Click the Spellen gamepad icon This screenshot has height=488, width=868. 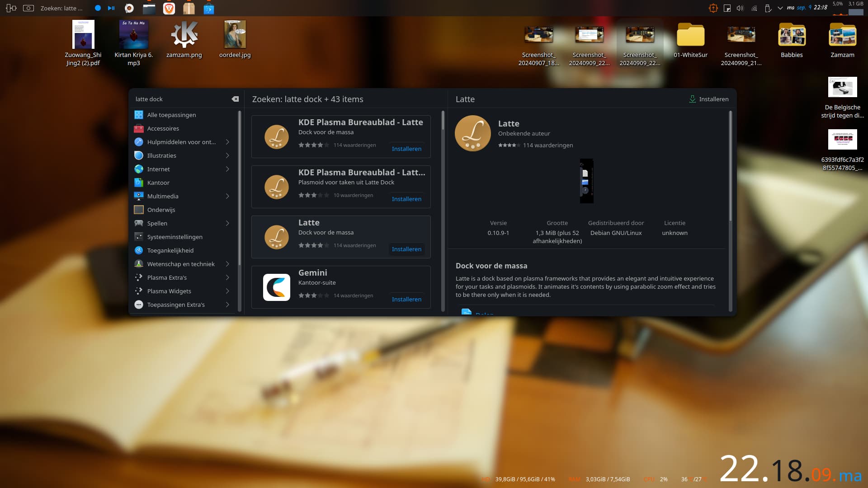click(x=139, y=223)
